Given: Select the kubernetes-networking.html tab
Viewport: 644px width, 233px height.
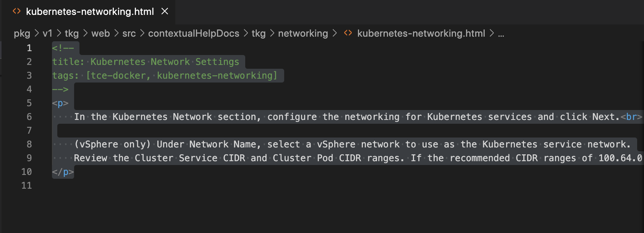Looking at the screenshot, I should (89, 11).
